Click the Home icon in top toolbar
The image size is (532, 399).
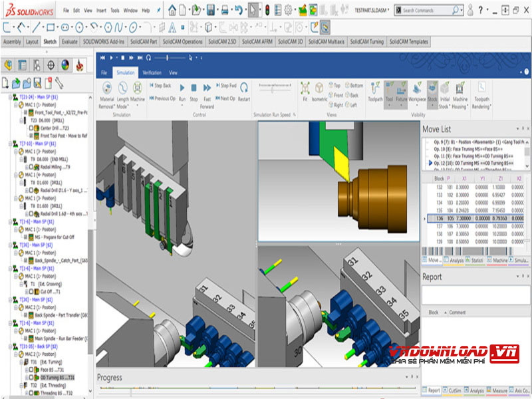pos(172,10)
